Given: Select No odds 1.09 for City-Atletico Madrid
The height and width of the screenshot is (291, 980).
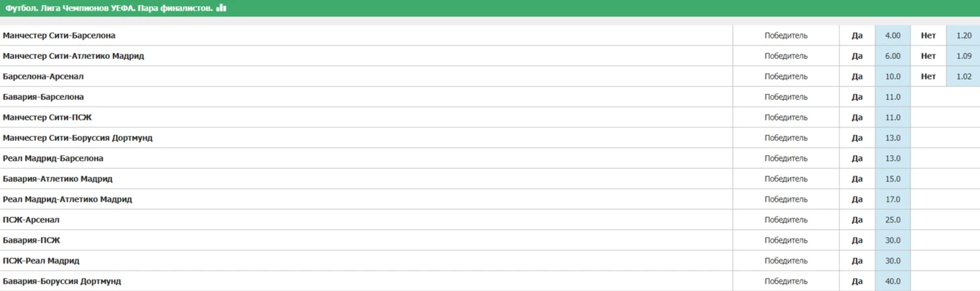Looking at the screenshot, I should [963, 56].
